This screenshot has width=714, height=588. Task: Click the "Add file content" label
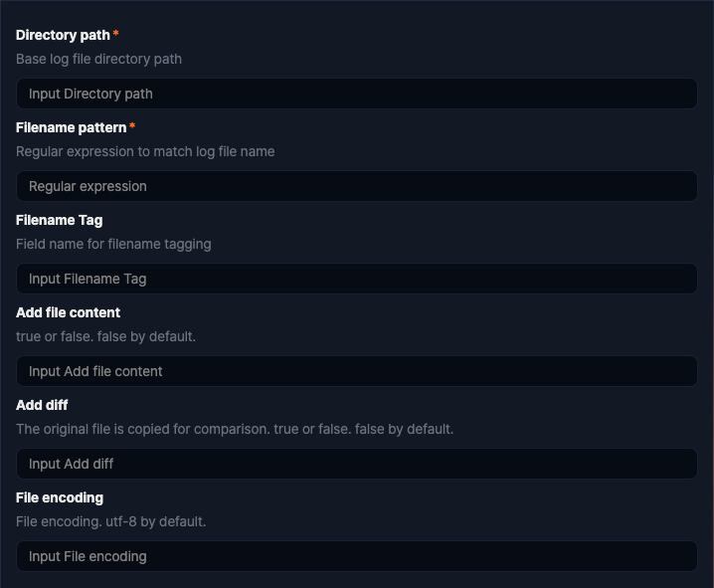pyautogui.click(x=68, y=312)
